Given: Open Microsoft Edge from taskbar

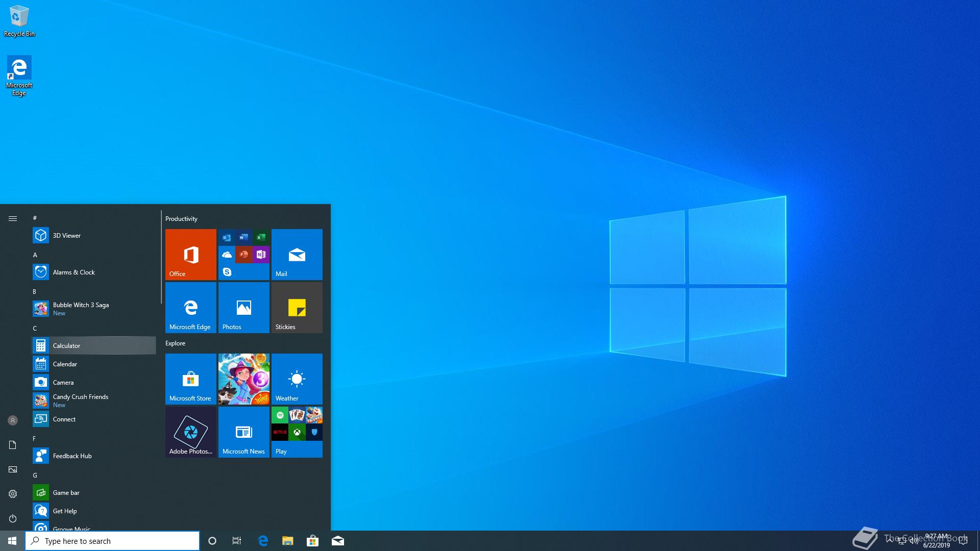Looking at the screenshot, I should coord(263,541).
